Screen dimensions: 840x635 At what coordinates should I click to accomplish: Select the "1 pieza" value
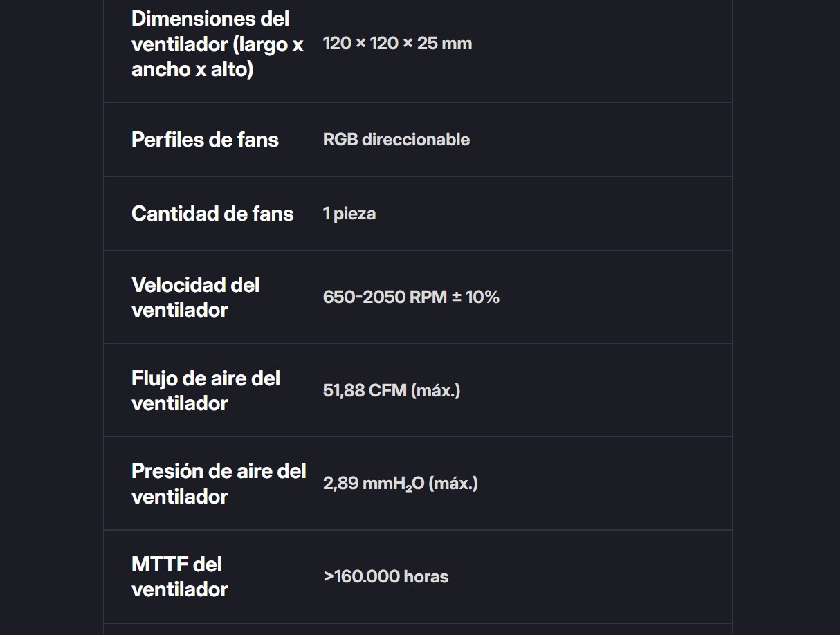(349, 214)
